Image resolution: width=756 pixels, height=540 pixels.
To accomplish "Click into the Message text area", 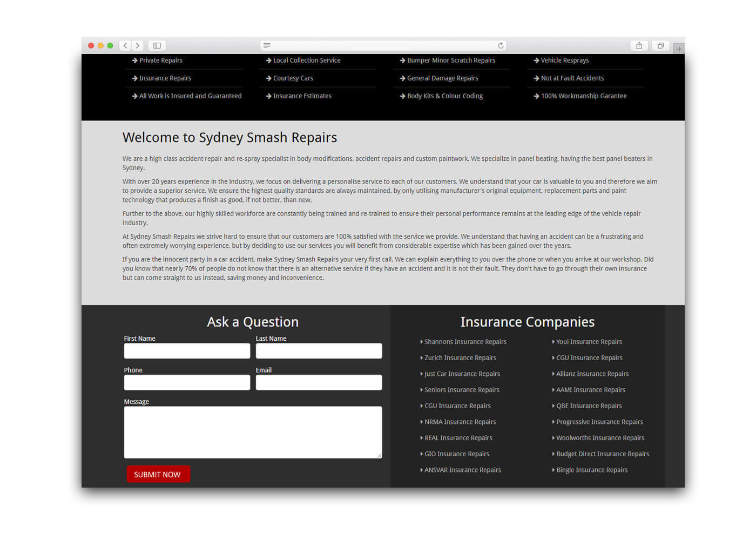I will pos(253,433).
